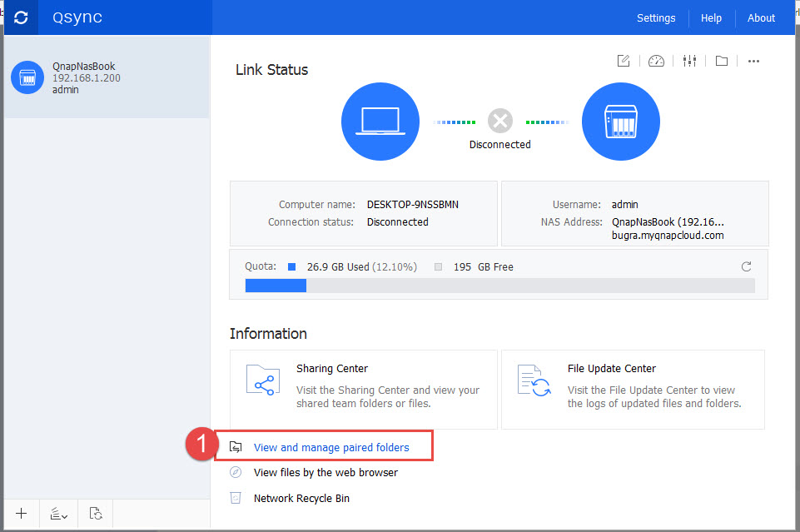Viewport: 800px width, 532px height.
Task: Open the About menu
Action: [761, 18]
